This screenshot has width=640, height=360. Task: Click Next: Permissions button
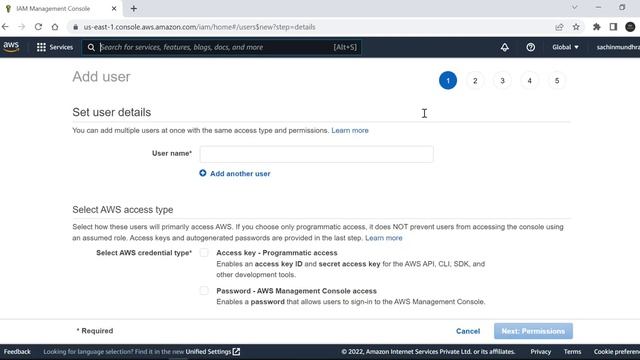pyautogui.click(x=533, y=331)
